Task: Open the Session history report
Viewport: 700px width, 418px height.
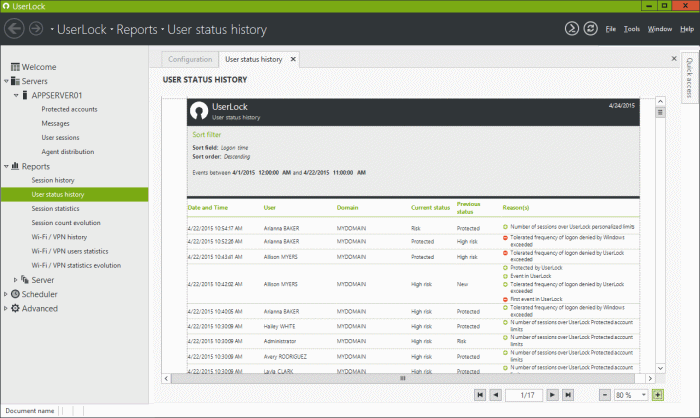Action: [53, 180]
